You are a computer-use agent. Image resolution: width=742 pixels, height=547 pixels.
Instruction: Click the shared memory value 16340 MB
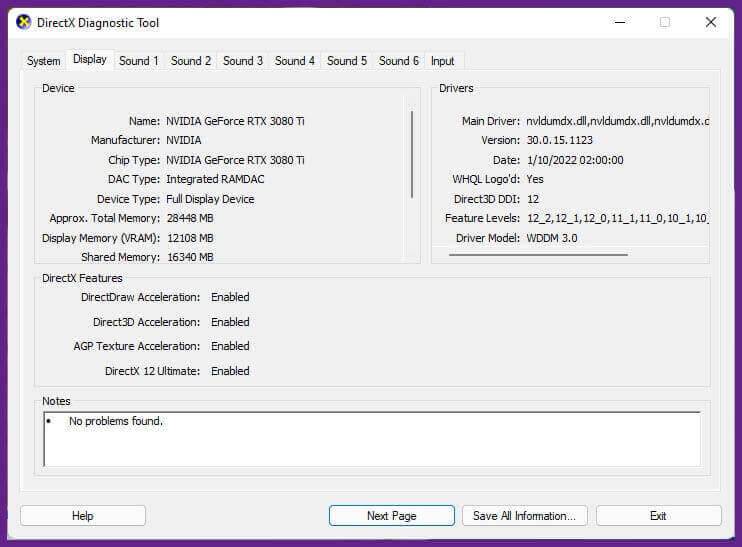190,257
